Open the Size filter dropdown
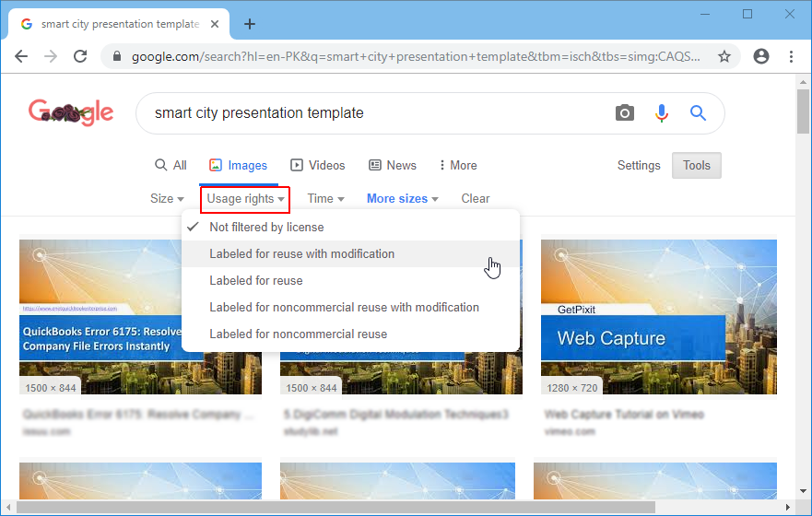The height and width of the screenshot is (516, 812). (167, 199)
